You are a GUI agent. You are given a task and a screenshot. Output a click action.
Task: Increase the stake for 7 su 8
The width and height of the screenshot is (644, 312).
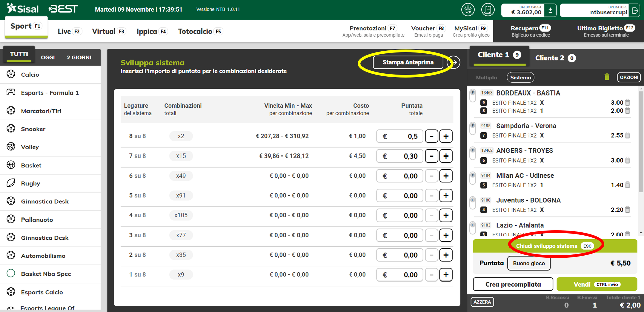(446, 156)
